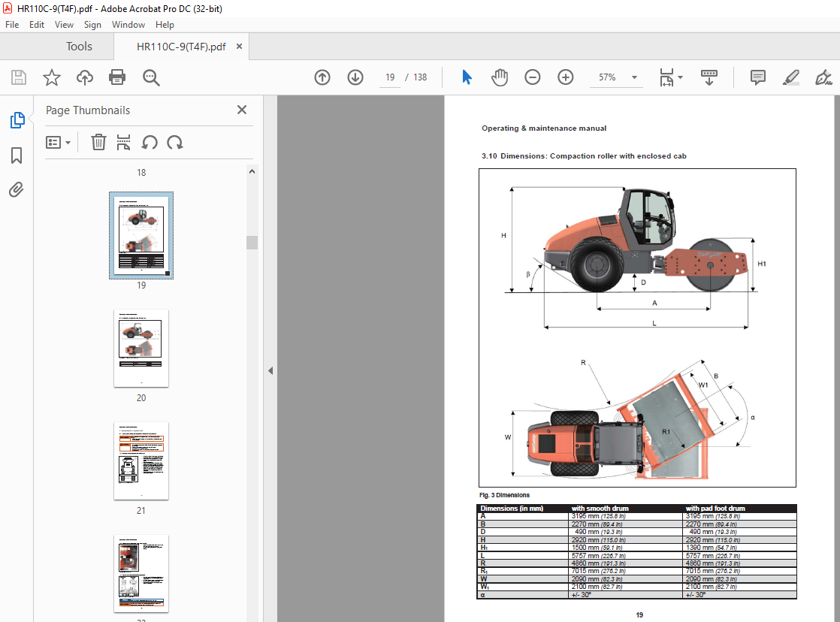The height and width of the screenshot is (622, 840).
Task: Open the File menu
Action: pos(12,25)
